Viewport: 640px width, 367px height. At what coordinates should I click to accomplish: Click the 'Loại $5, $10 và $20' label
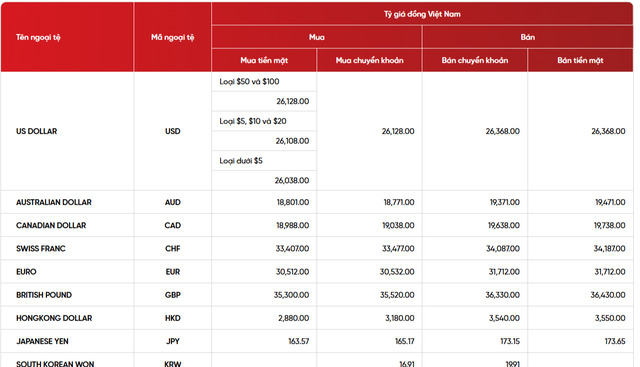click(253, 121)
